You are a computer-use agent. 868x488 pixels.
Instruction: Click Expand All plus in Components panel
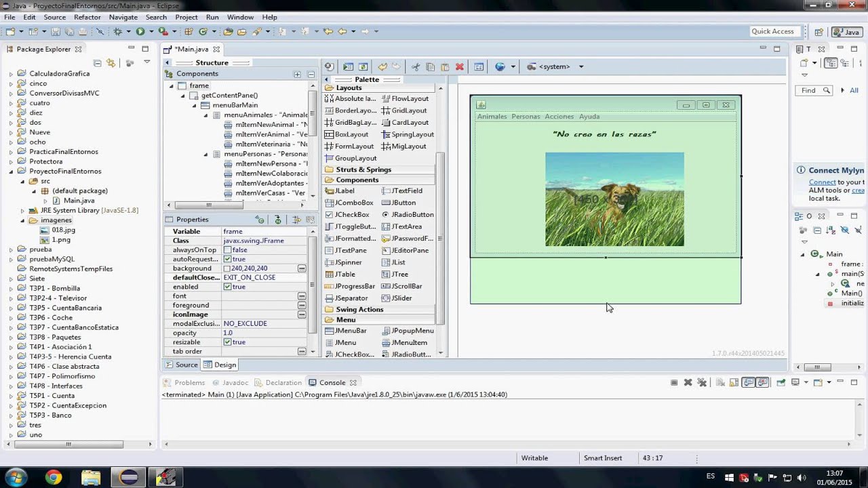click(x=297, y=74)
